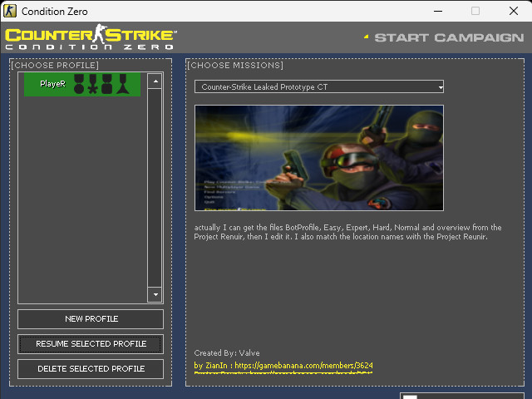Screen dimensions: 532x399
Task: Click the 'Created By: Valve' text
Action: pos(227,352)
